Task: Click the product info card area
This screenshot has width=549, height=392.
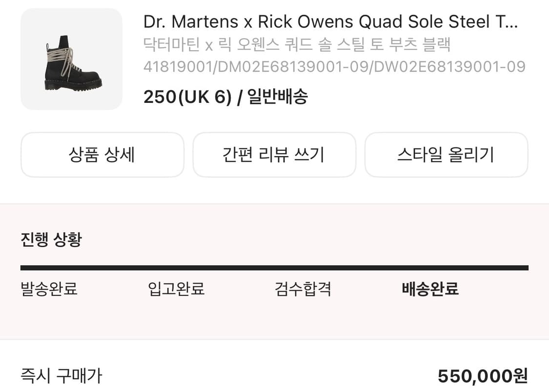Action: [x=274, y=59]
